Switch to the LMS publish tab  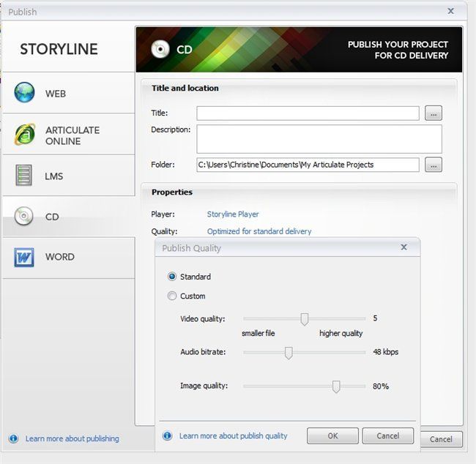pos(69,176)
